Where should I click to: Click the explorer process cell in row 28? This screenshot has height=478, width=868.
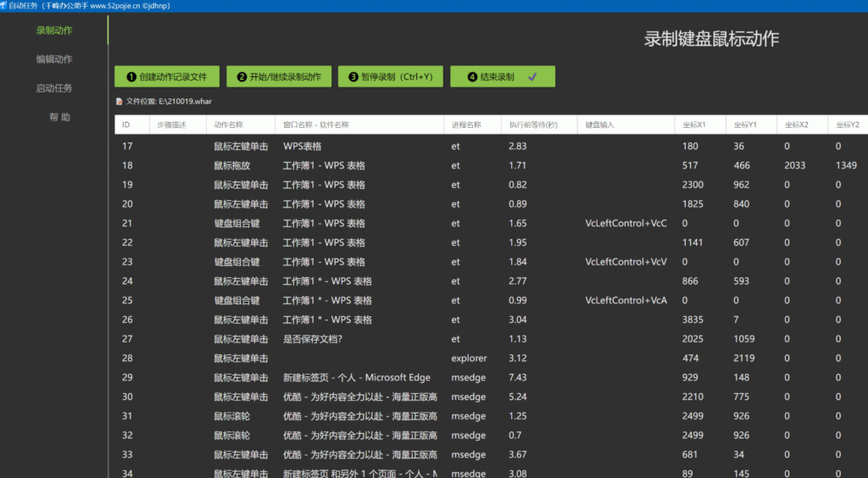point(469,358)
